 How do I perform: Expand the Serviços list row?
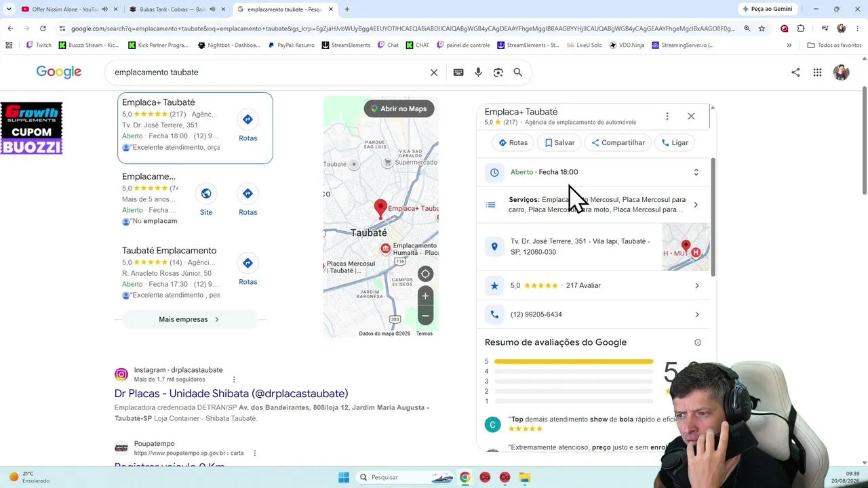pyautogui.click(x=594, y=205)
